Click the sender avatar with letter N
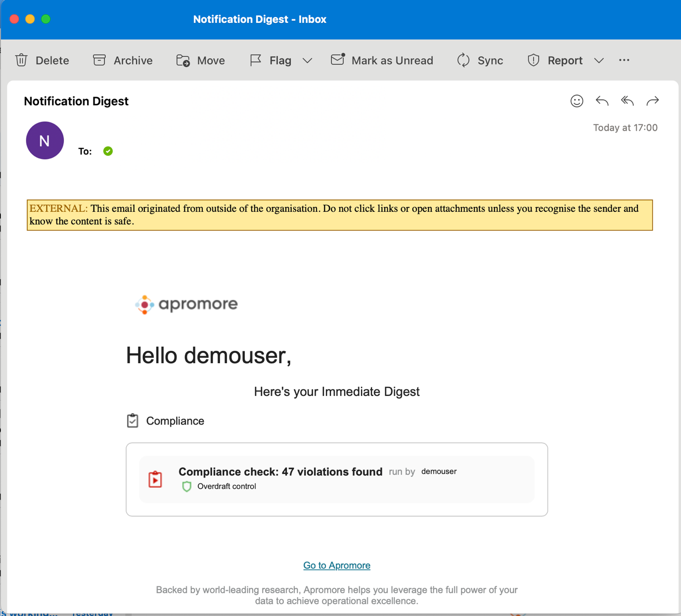 45,141
